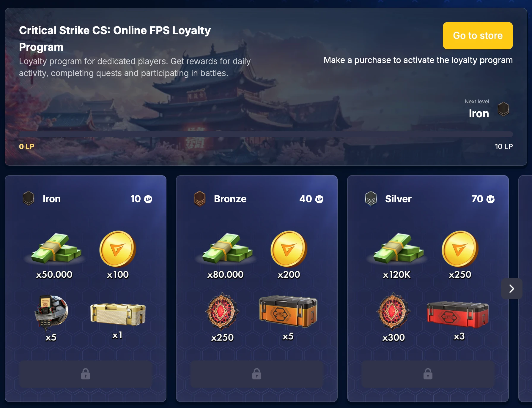The width and height of the screenshot is (532, 408).
Task: Click the loyalty points progress bar
Action: pos(266,134)
